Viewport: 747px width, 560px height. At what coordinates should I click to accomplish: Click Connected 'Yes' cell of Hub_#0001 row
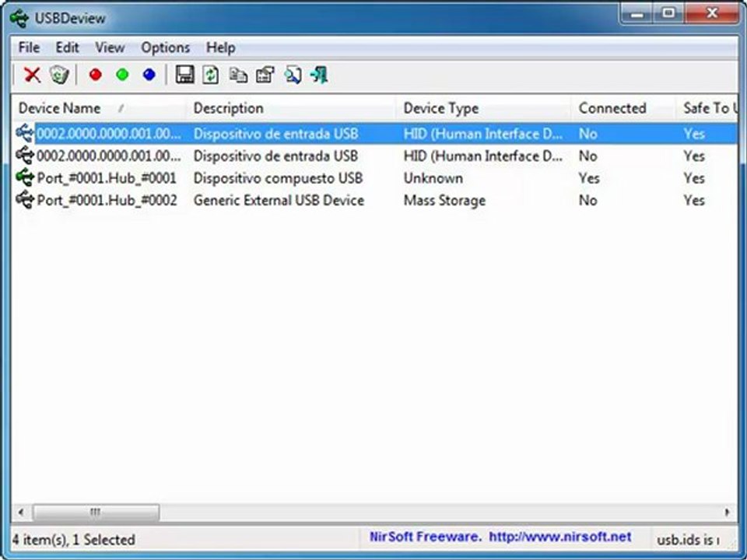[589, 178]
